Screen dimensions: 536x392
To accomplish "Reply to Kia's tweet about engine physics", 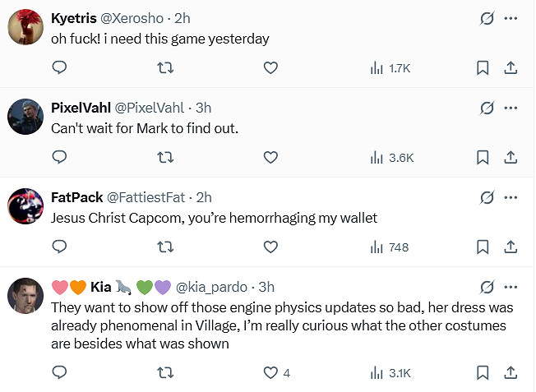I will click(58, 373).
